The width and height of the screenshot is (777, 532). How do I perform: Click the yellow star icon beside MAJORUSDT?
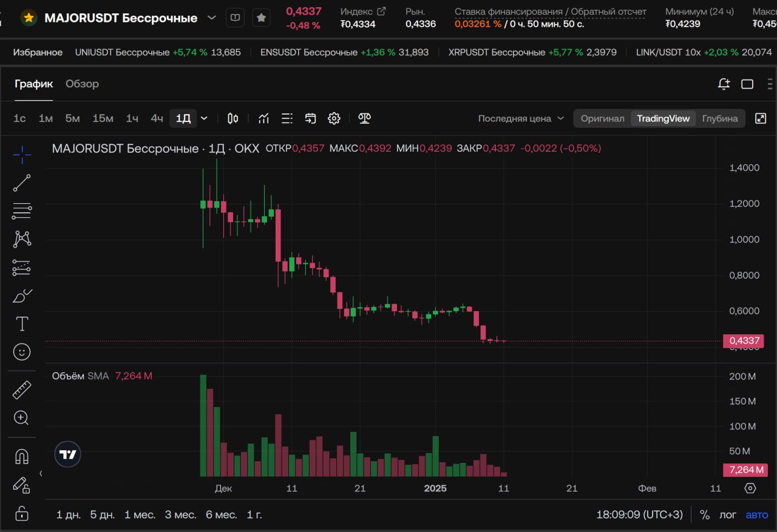point(29,18)
